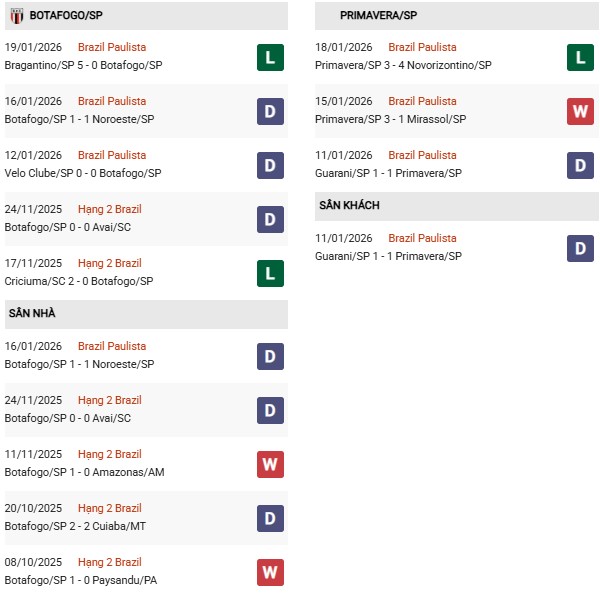
Task: Click the L badge for Criciuma 2-0 Botafogo
Action: (270, 273)
